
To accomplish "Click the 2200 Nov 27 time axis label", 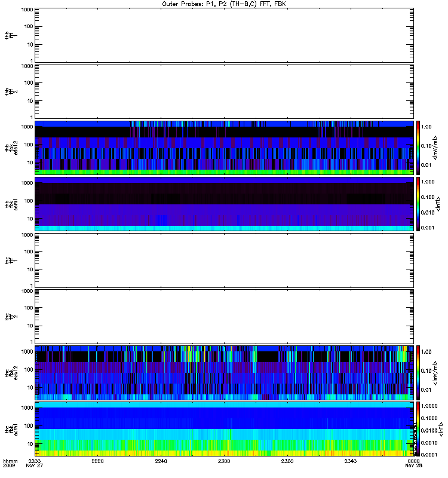I will (x=35, y=464).
